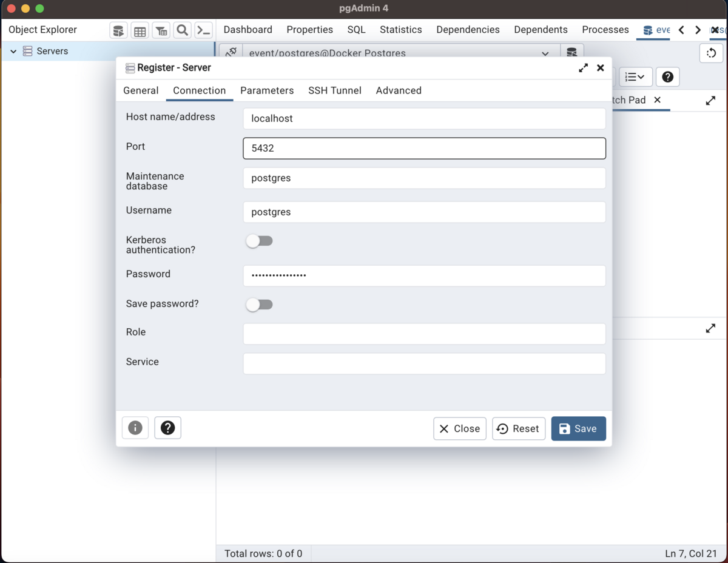Toggle Save password switch

coord(260,305)
